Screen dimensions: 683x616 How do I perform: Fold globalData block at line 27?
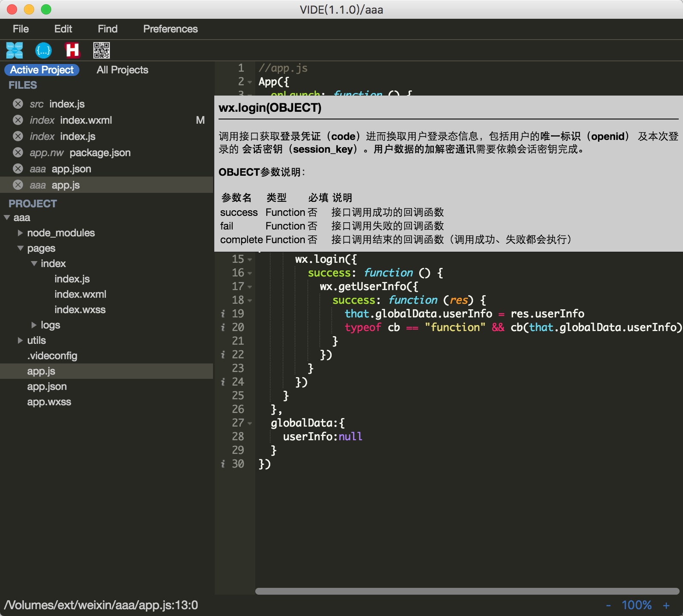[250, 423]
